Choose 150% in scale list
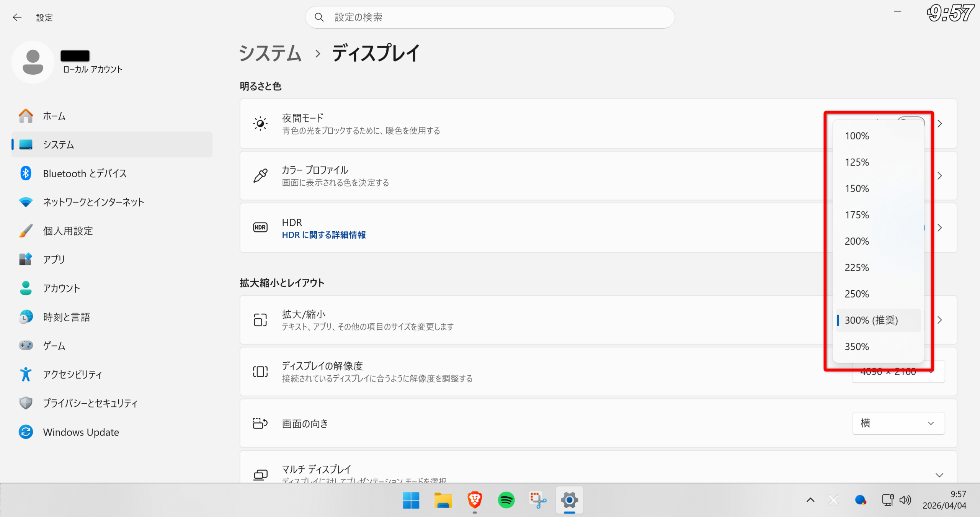 click(857, 188)
